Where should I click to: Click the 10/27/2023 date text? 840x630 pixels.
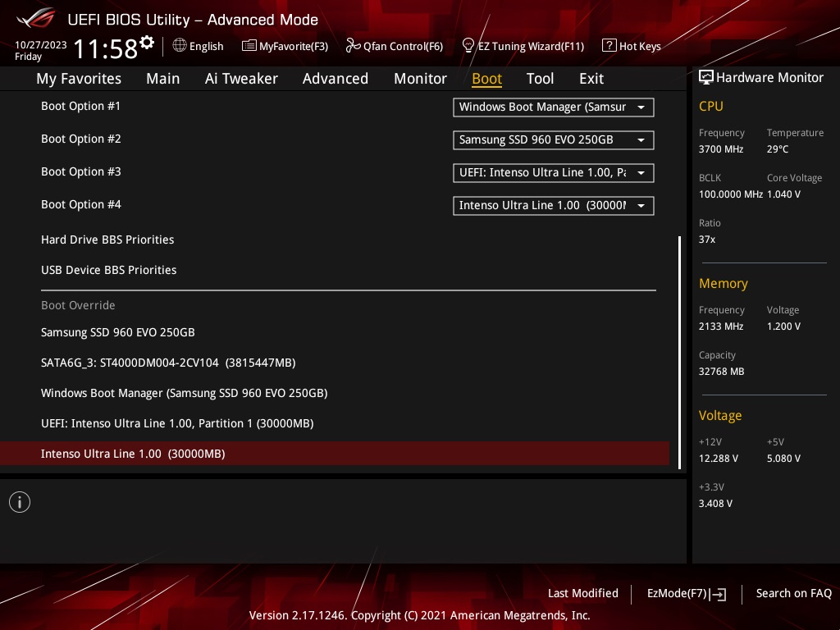tap(41, 45)
